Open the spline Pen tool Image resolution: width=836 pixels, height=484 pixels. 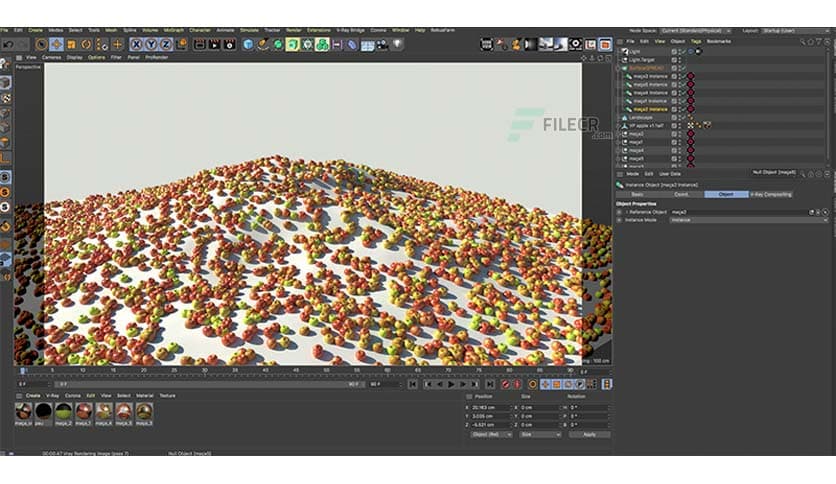(263, 45)
